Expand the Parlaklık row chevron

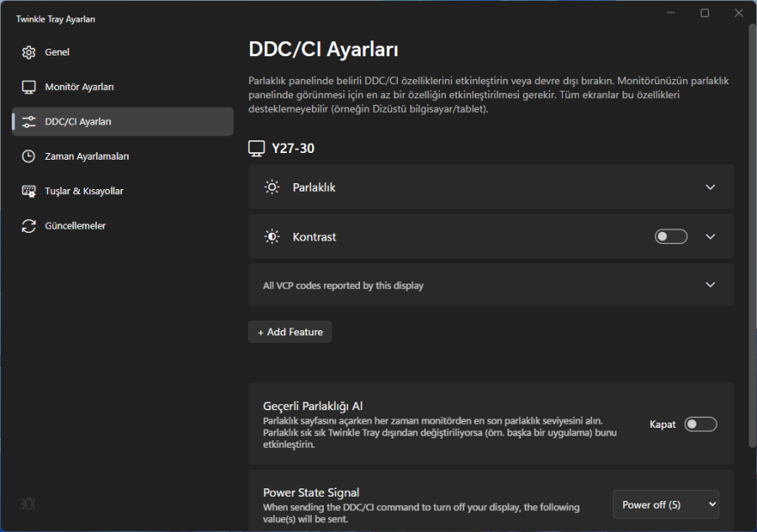coord(711,187)
